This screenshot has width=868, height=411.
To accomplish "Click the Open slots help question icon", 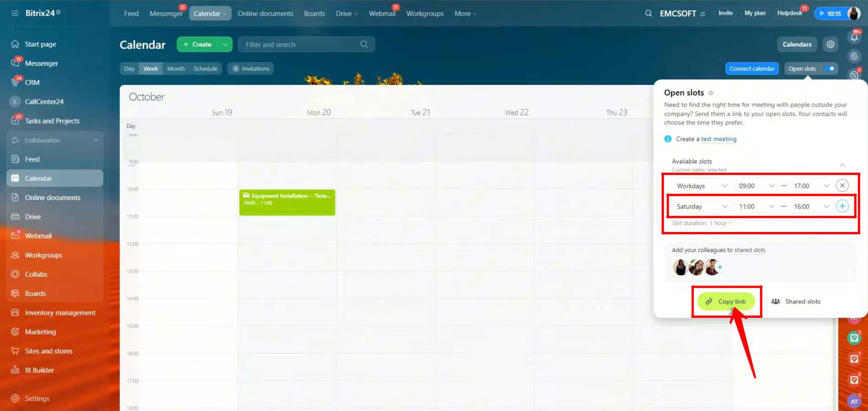I will pyautogui.click(x=711, y=93).
